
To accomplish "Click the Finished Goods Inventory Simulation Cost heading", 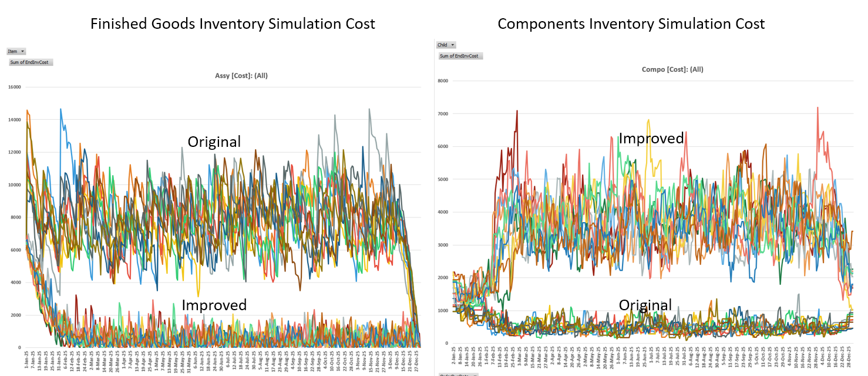I will [232, 24].
